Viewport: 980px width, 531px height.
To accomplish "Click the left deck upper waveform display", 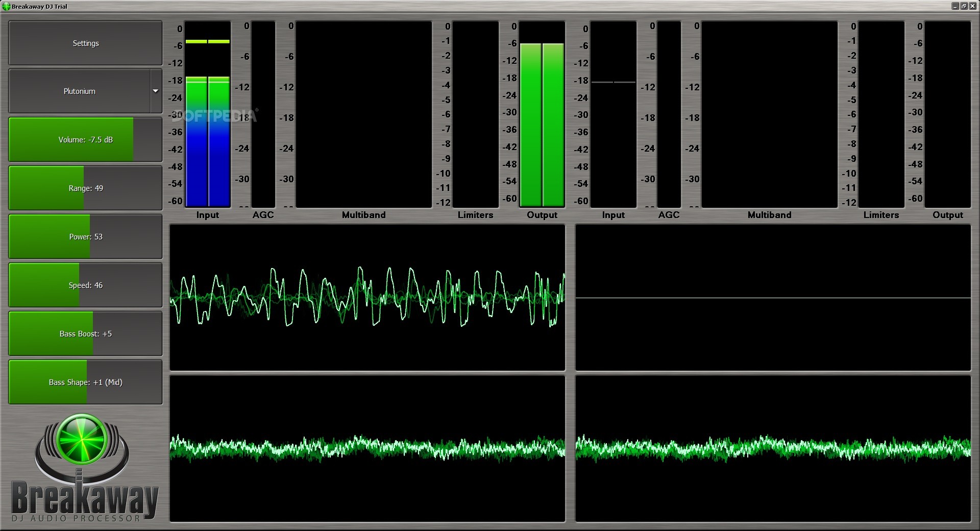I will 367,297.
